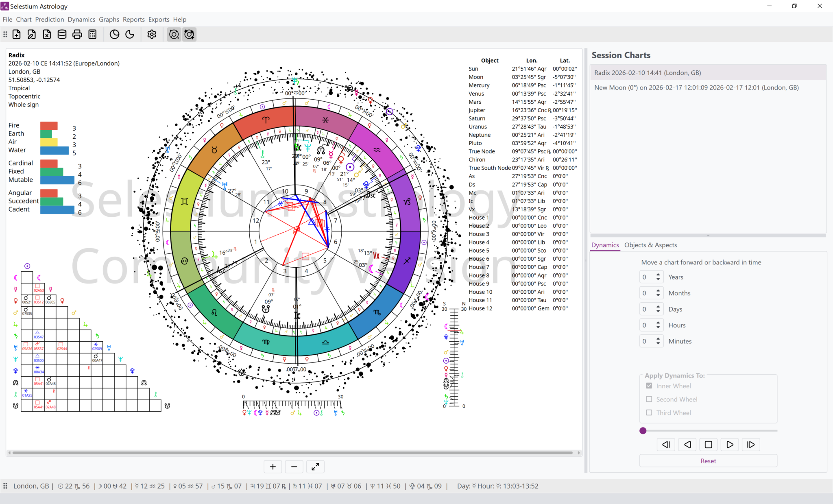Open the settings gear
The width and height of the screenshot is (833, 504).
[x=151, y=34]
